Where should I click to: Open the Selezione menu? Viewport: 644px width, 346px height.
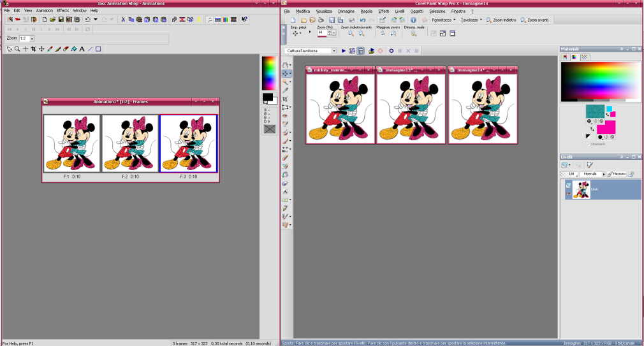437,11
